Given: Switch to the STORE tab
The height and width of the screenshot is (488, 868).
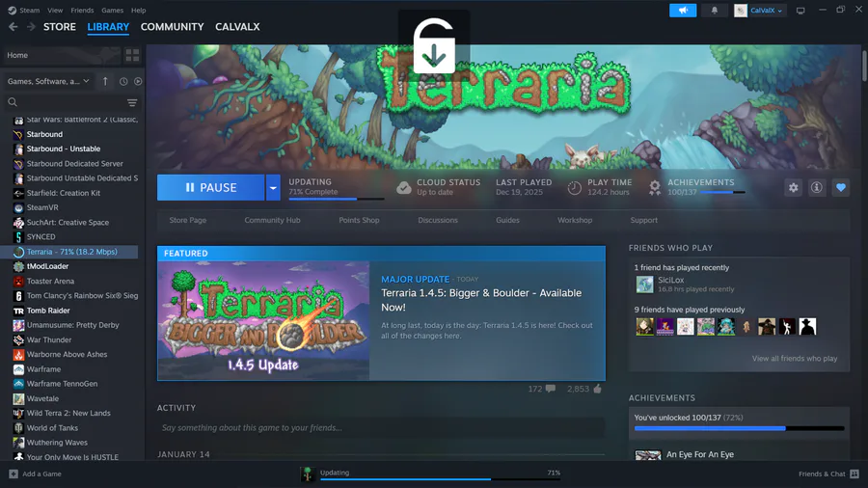Looking at the screenshot, I should coord(60,27).
